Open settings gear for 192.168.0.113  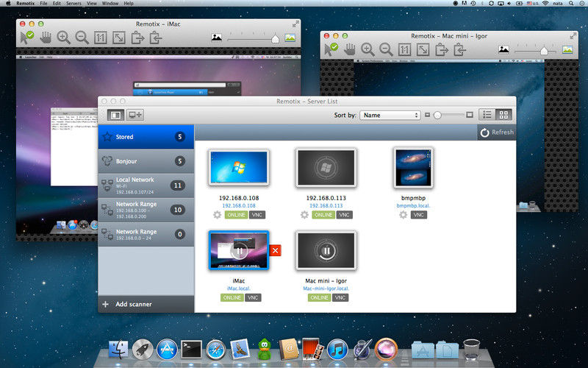pyautogui.click(x=304, y=215)
